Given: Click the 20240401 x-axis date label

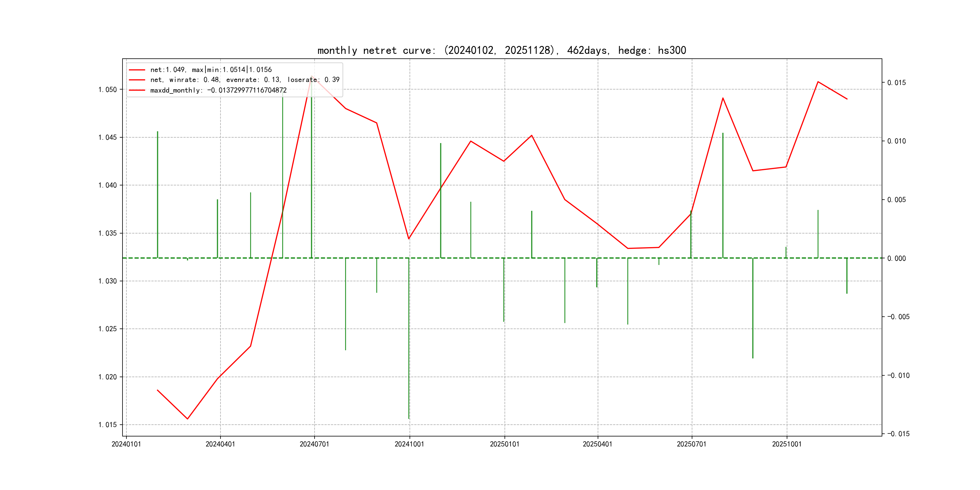Looking at the screenshot, I should 220,444.
